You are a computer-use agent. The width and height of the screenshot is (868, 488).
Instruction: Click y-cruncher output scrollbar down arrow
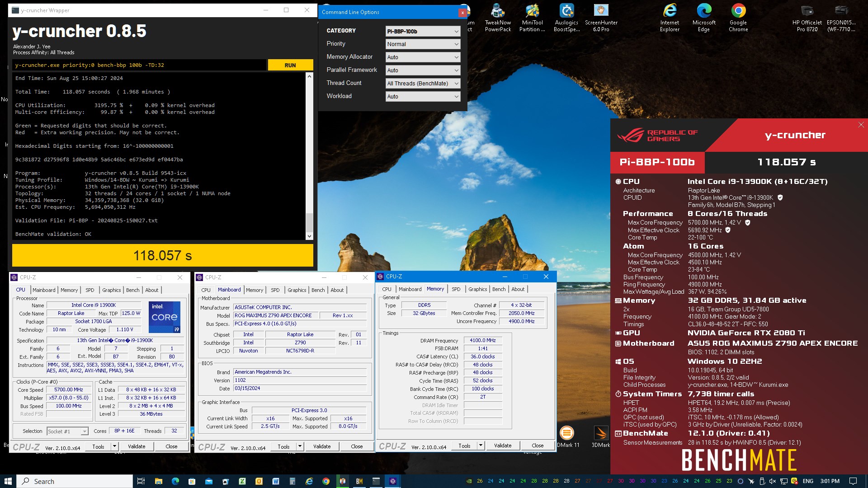[309, 236]
